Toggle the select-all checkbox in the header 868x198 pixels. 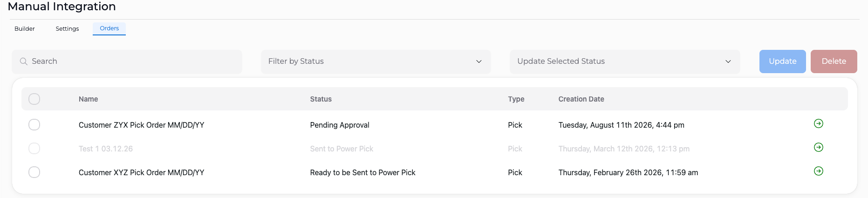(x=34, y=99)
